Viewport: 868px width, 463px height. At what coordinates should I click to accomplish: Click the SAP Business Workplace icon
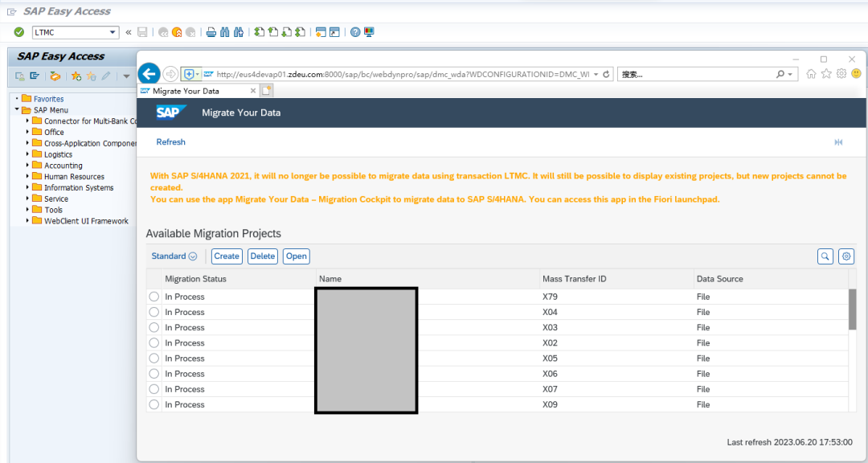55,76
